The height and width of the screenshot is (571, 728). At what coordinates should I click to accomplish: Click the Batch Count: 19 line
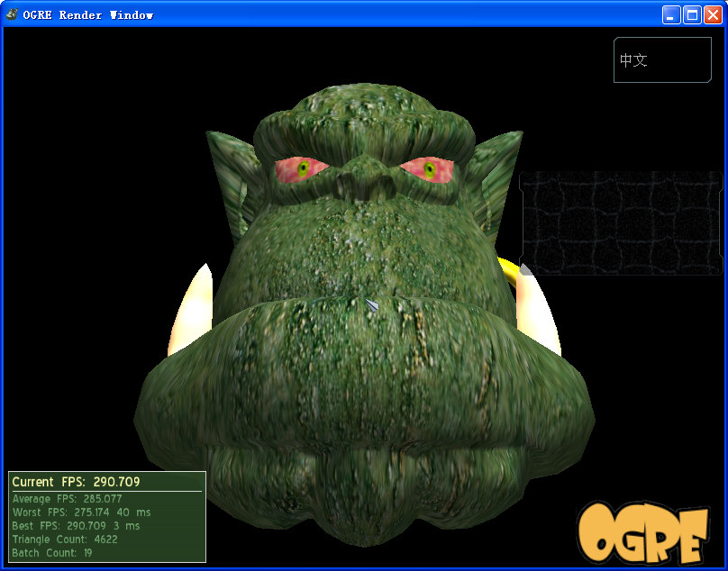pos(52,553)
